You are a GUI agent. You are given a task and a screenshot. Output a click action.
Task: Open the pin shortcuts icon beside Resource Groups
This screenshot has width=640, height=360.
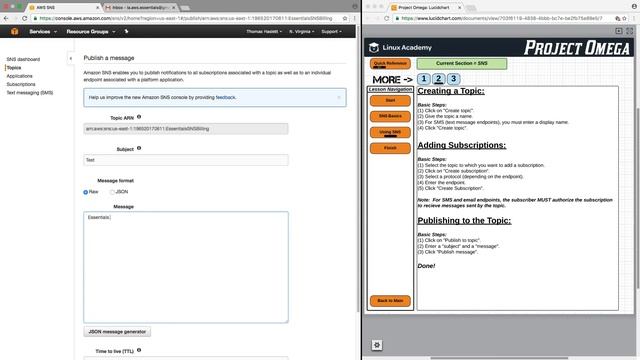pyautogui.click(x=126, y=31)
